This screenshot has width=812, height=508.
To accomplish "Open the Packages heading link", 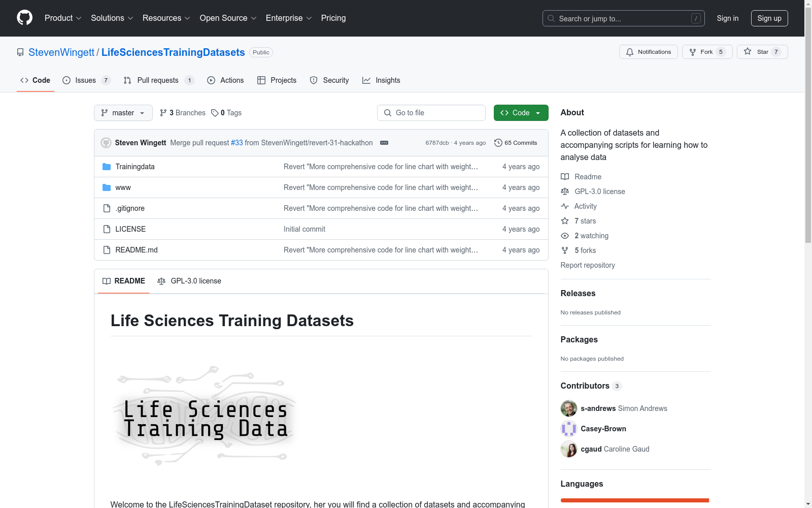I will 579,339.
